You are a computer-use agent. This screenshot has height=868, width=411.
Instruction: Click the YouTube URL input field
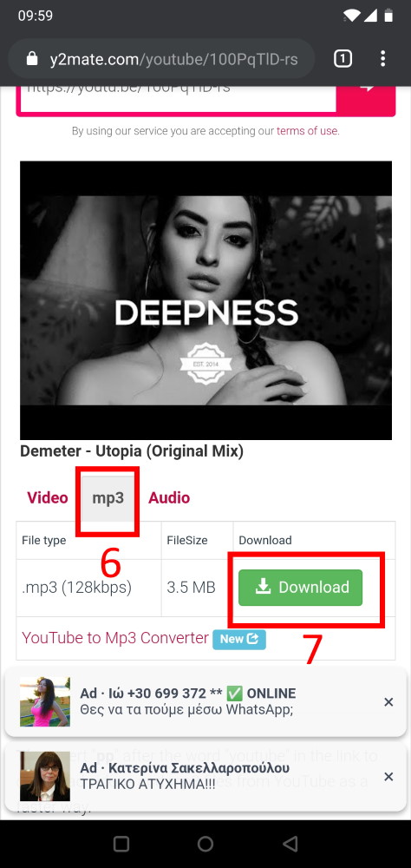click(178, 95)
